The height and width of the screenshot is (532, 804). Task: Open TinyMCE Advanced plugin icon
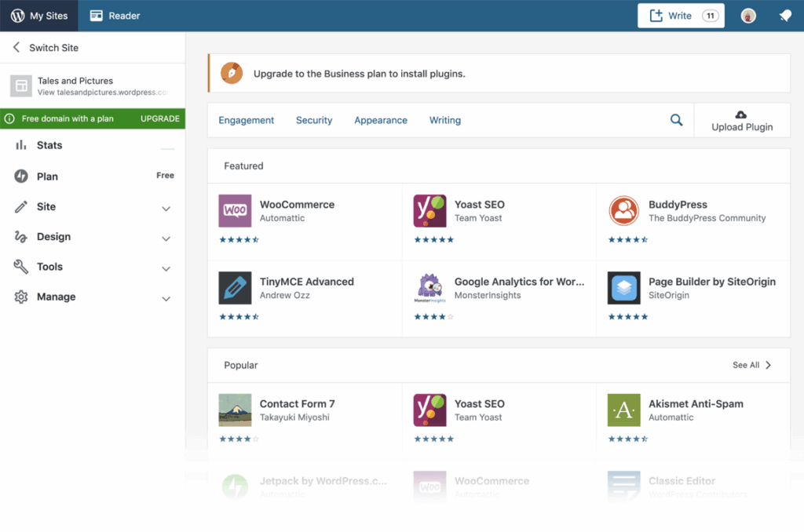[x=235, y=288]
